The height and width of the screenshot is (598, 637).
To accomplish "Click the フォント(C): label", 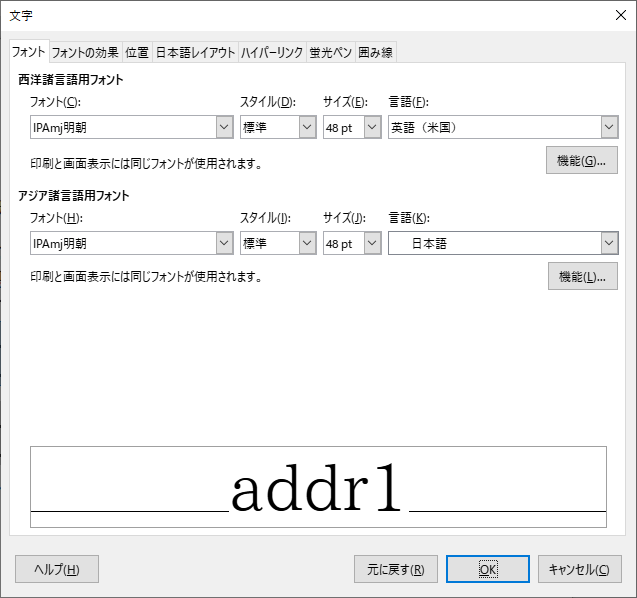I will click(55, 102).
